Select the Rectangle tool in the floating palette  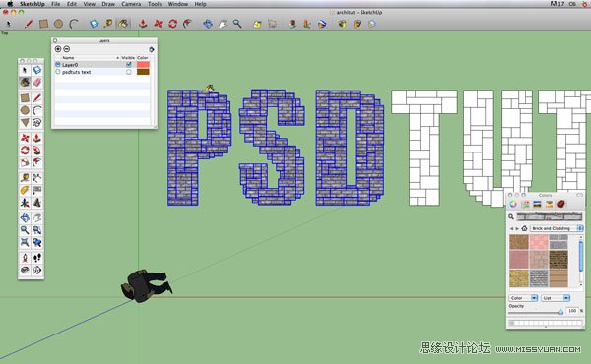(25, 98)
